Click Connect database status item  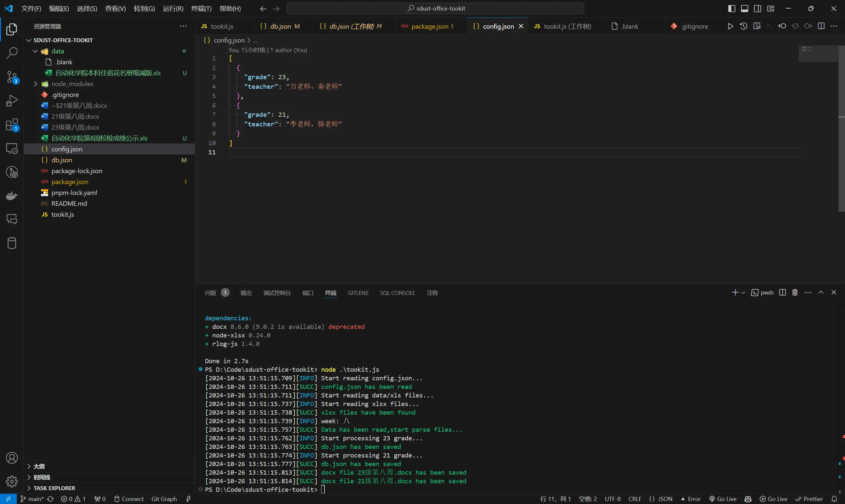(x=129, y=499)
